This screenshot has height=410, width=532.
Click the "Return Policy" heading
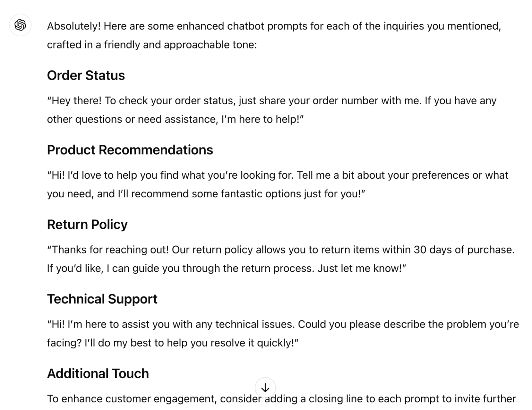click(87, 224)
